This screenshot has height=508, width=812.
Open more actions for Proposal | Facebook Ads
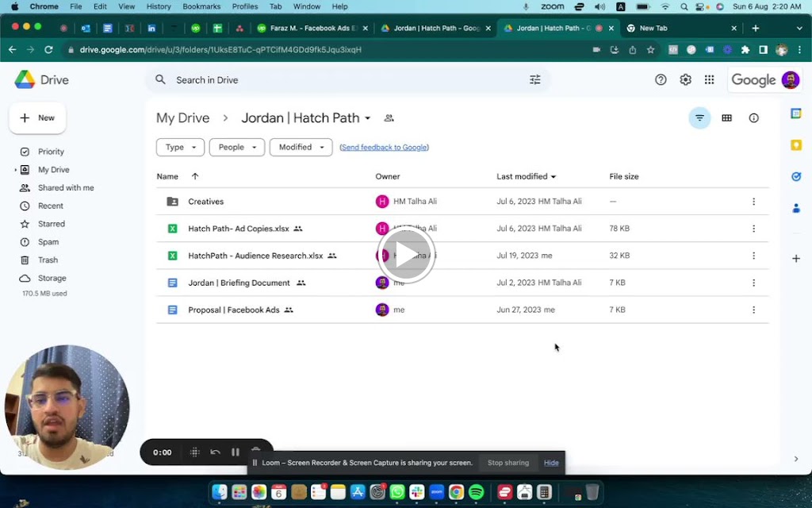tap(753, 310)
